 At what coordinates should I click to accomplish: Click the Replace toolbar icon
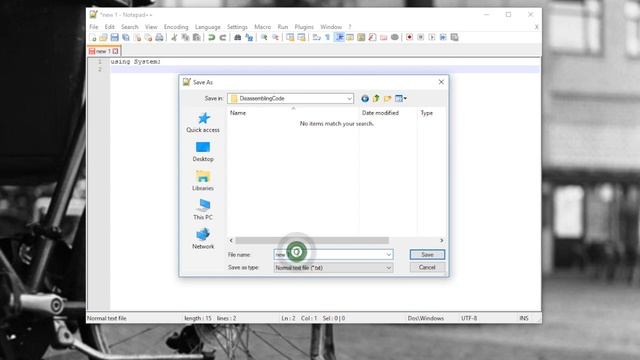tap(249, 38)
